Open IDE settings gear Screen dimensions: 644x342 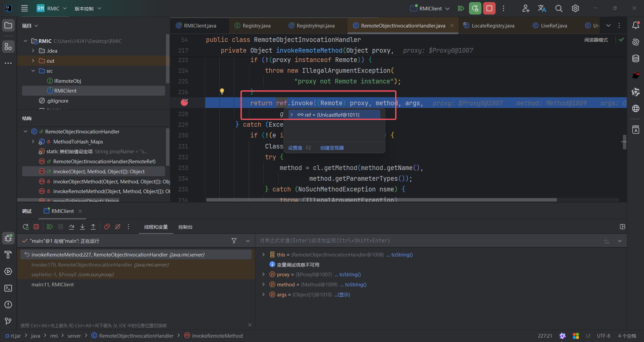coord(575,8)
